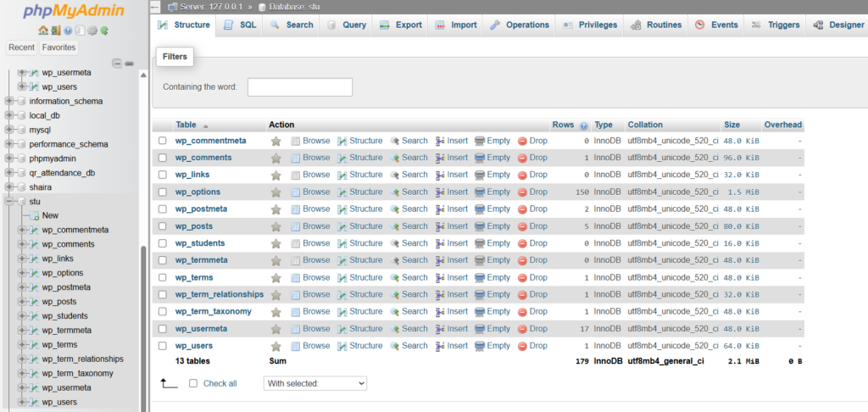This screenshot has height=412, width=868.
Task: Click the Containing the word filter field
Action: click(299, 87)
